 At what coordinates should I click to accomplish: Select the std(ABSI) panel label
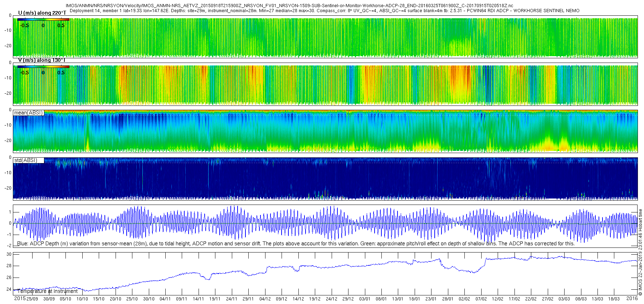point(26,160)
